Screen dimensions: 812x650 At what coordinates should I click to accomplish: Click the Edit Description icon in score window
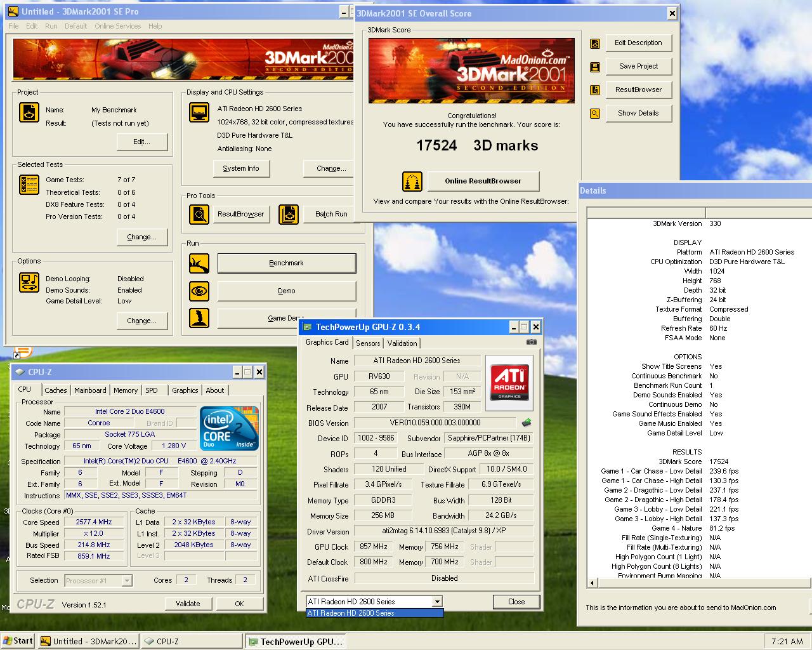pyautogui.click(x=595, y=43)
